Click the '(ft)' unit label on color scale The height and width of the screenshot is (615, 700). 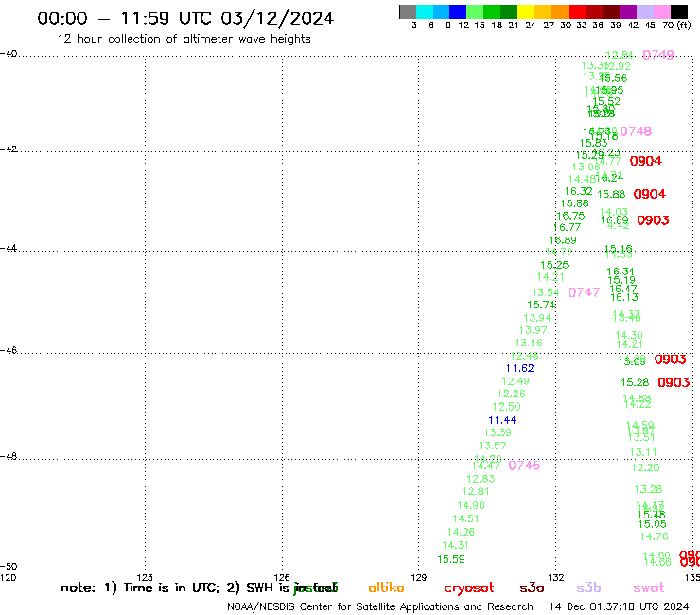coord(684,25)
